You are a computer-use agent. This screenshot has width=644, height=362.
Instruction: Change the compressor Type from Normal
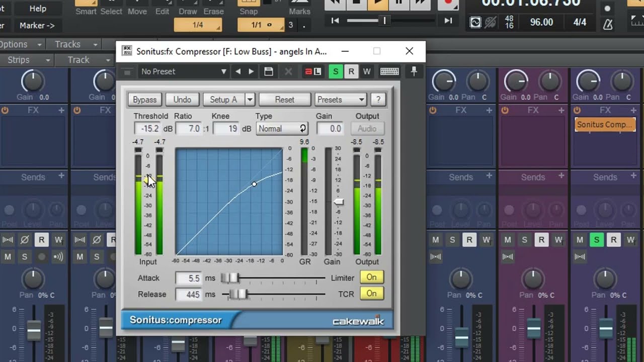pyautogui.click(x=282, y=129)
